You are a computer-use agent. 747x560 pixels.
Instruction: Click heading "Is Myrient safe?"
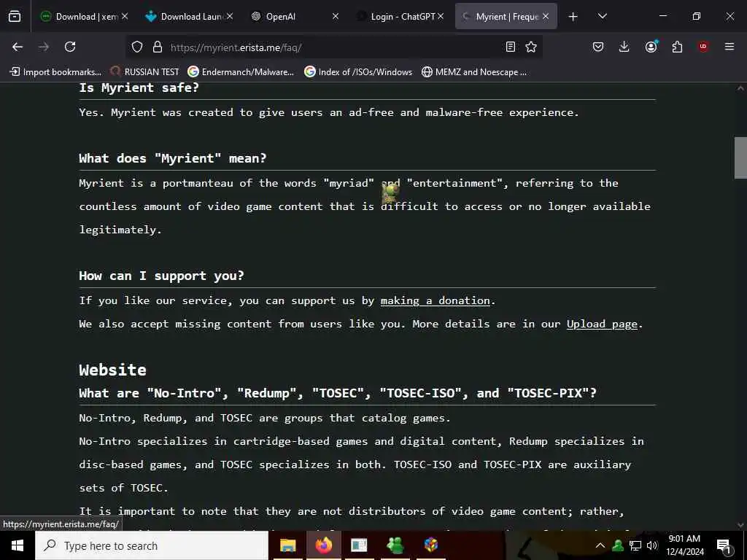point(139,87)
